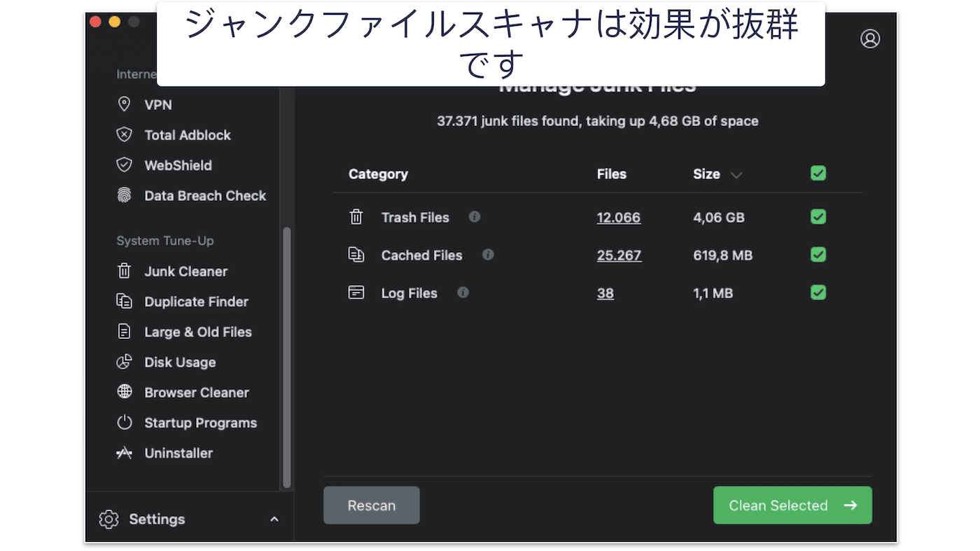980x551 pixels.
Task: Open Large & Old Files page
Action: [198, 332]
